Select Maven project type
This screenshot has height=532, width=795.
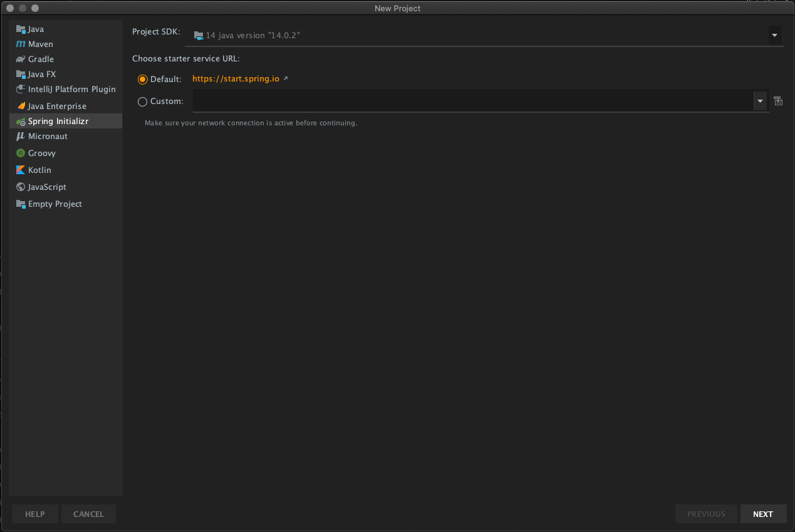(x=66, y=44)
